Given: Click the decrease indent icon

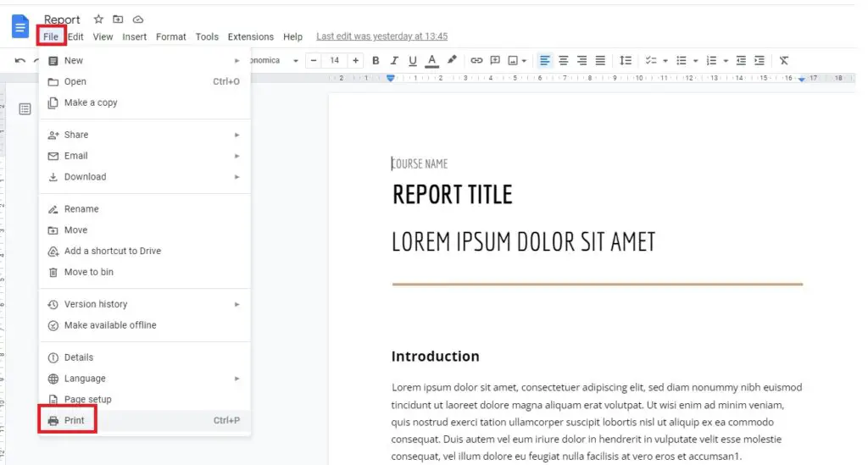Looking at the screenshot, I should click(x=741, y=60).
